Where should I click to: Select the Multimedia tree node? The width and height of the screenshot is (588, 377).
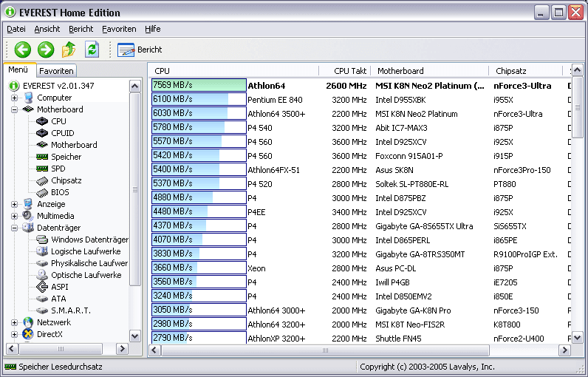[55, 216]
